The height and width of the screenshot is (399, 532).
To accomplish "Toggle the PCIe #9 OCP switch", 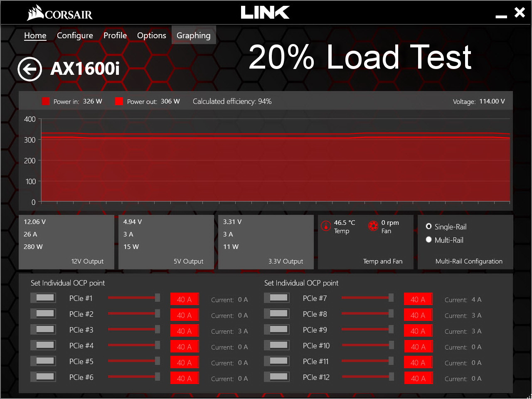I will coord(277,330).
